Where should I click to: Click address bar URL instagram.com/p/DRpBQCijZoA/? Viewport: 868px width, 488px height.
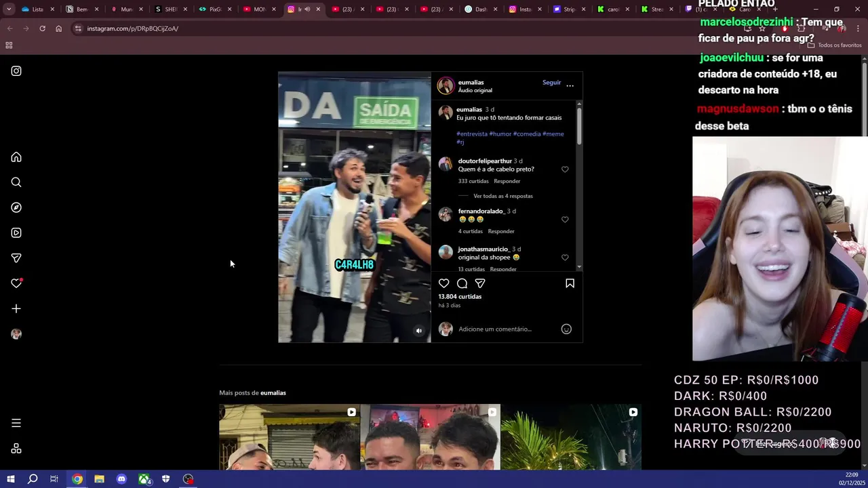click(133, 28)
